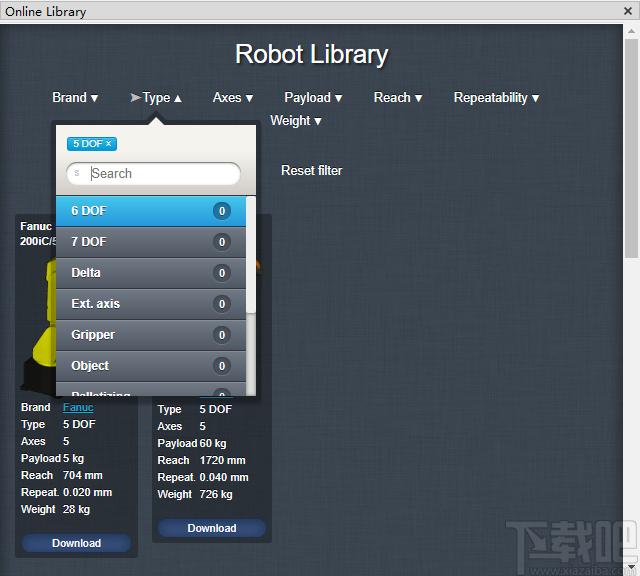Open the Fanuc brand link
This screenshot has height=576, width=640.
78,407
